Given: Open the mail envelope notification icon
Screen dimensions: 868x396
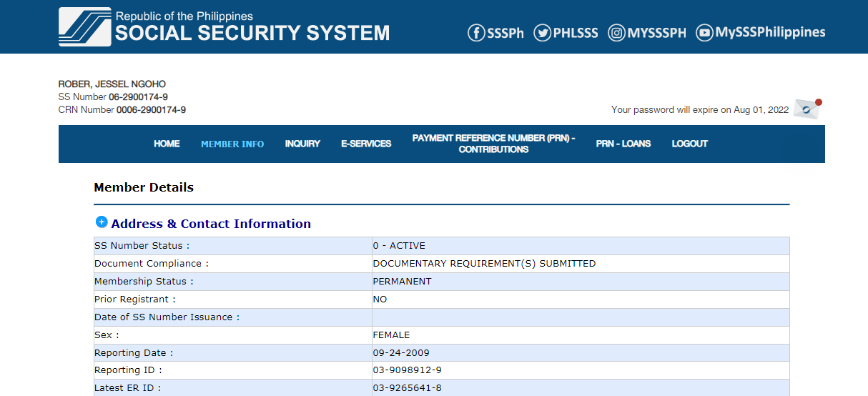Looking at the screenshot, I should point(807,109).
